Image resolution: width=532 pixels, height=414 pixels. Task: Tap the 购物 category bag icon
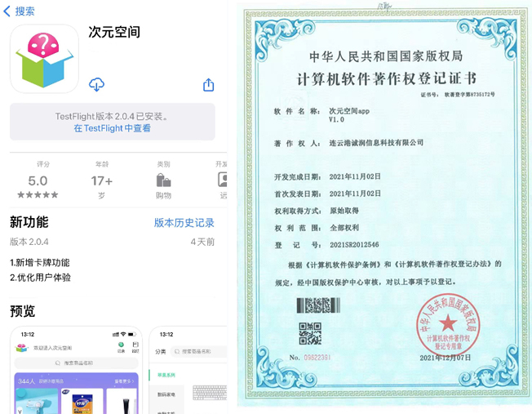pos(163,180)
